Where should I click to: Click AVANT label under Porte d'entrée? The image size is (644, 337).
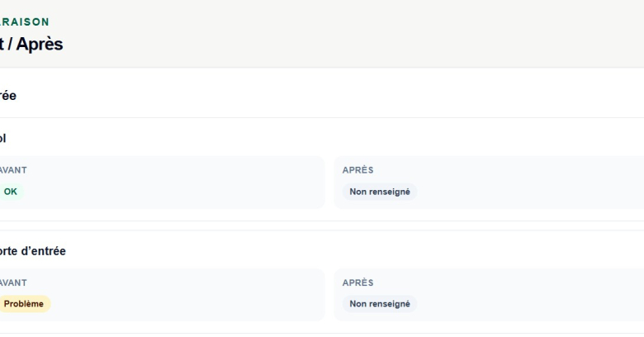click(13, 282)
